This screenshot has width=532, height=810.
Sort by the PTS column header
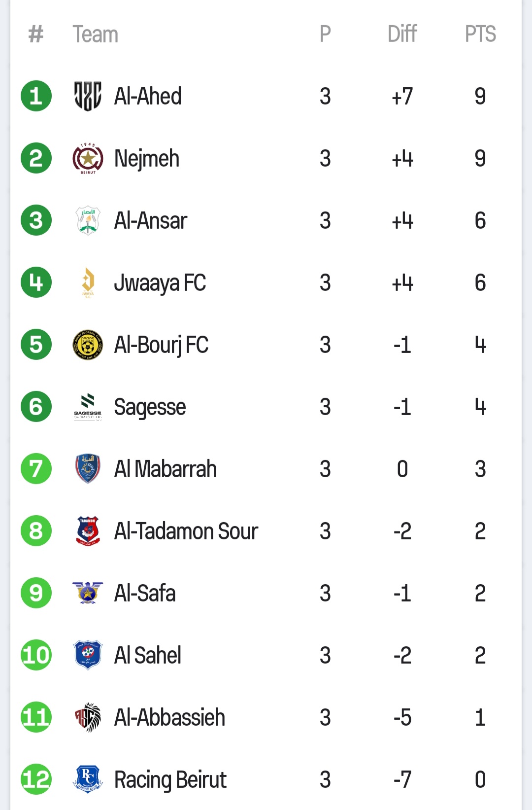pyautogui.click(x=480, y=34)
